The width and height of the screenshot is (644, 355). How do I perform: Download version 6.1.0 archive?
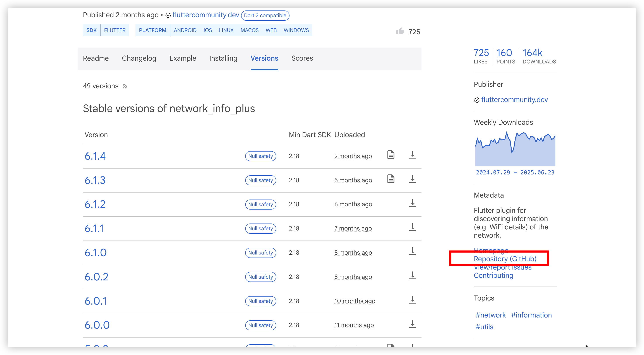pos(413,252)
